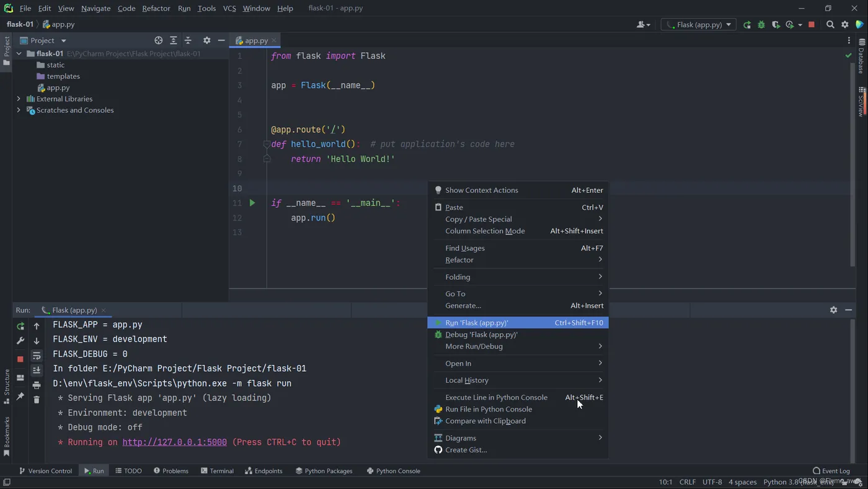868x489 pixels.
Task: Choose Create Gist... from context menu
Action: click(x=518, y=450)
